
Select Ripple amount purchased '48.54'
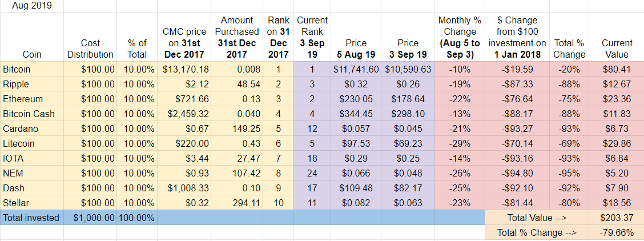238,84
